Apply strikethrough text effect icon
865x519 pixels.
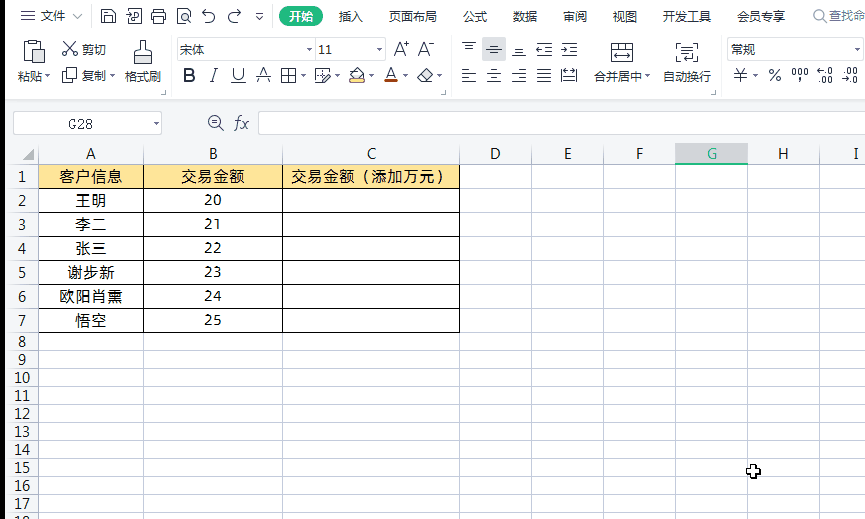click(x=264, y=75)
